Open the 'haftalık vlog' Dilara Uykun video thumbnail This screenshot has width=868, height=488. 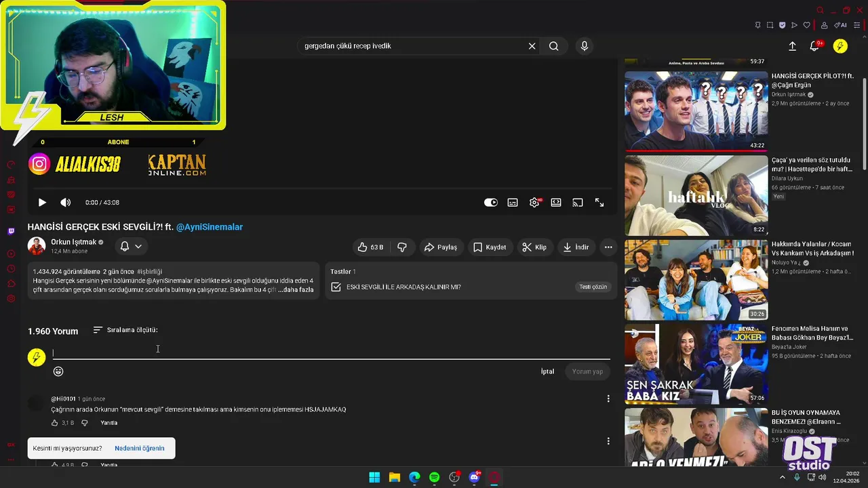click(696, 196)
